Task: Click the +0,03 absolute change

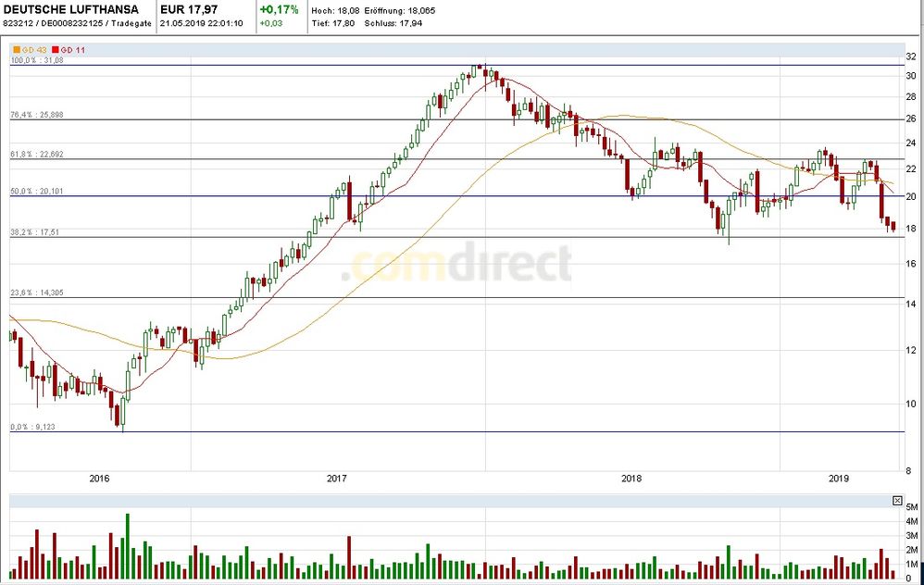Action: 271,23
